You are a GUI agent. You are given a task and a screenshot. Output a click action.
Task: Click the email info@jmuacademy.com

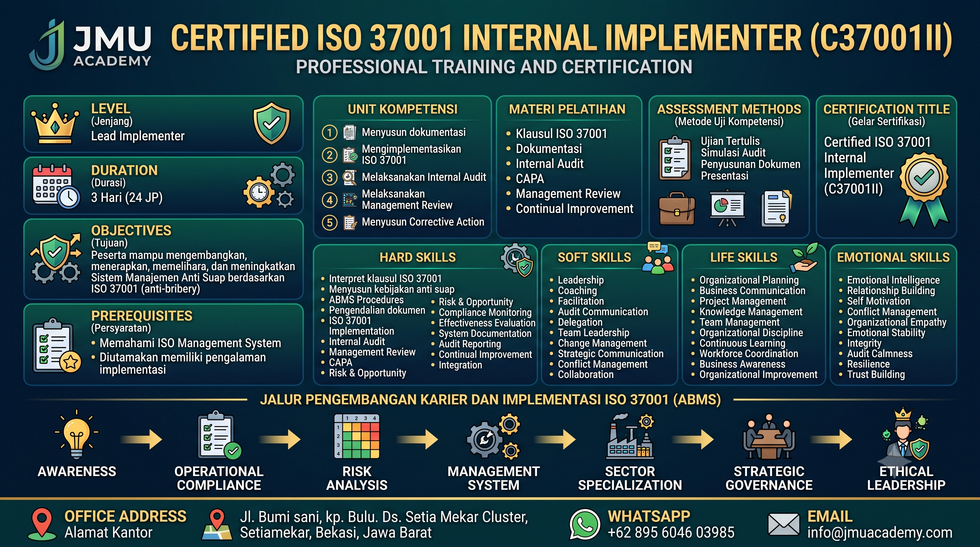coord(880,532)
